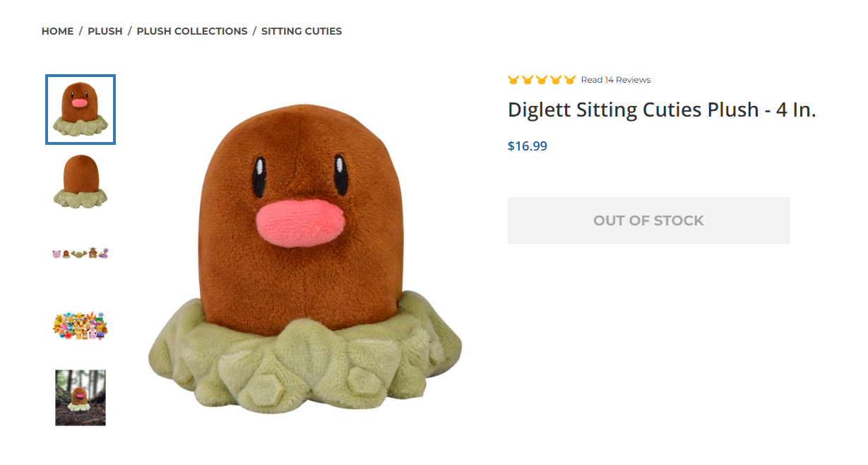
Task: Select the forest scene Diglett thumbnail
Action: 81,397
